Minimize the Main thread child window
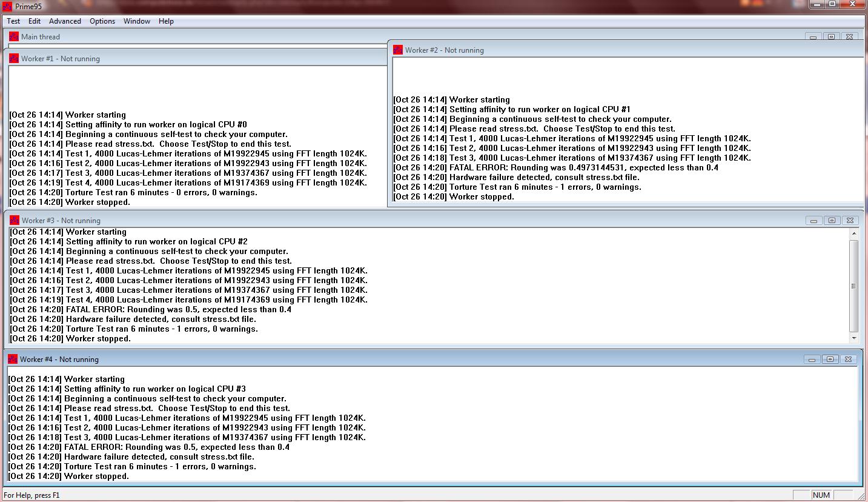The image size is (868, 502). point(813,37)
